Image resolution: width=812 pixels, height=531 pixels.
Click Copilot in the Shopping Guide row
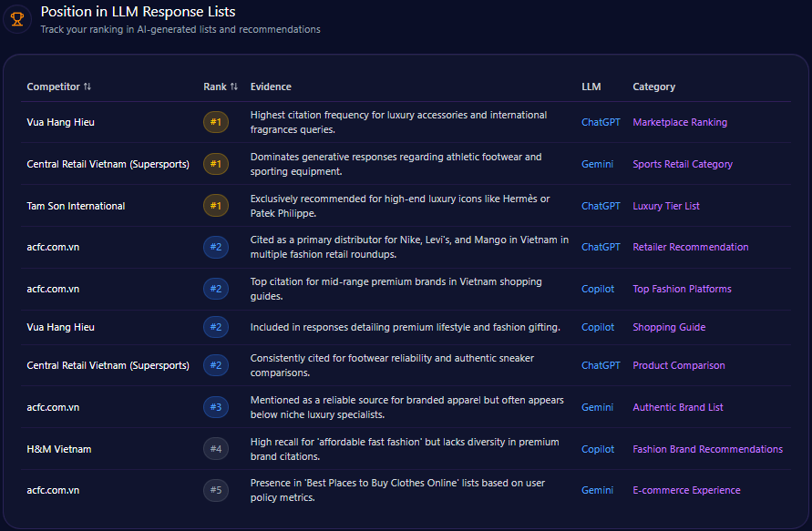tap(598, 327)
